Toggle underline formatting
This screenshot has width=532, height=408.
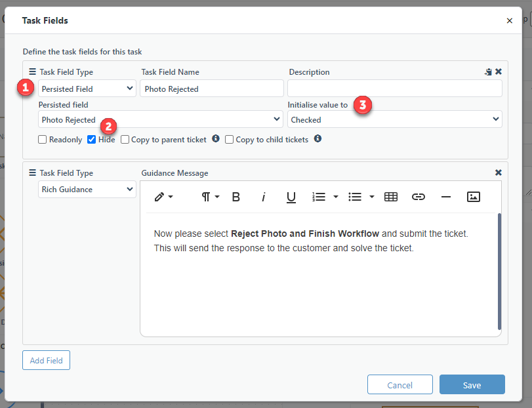[x=291, y=197]
